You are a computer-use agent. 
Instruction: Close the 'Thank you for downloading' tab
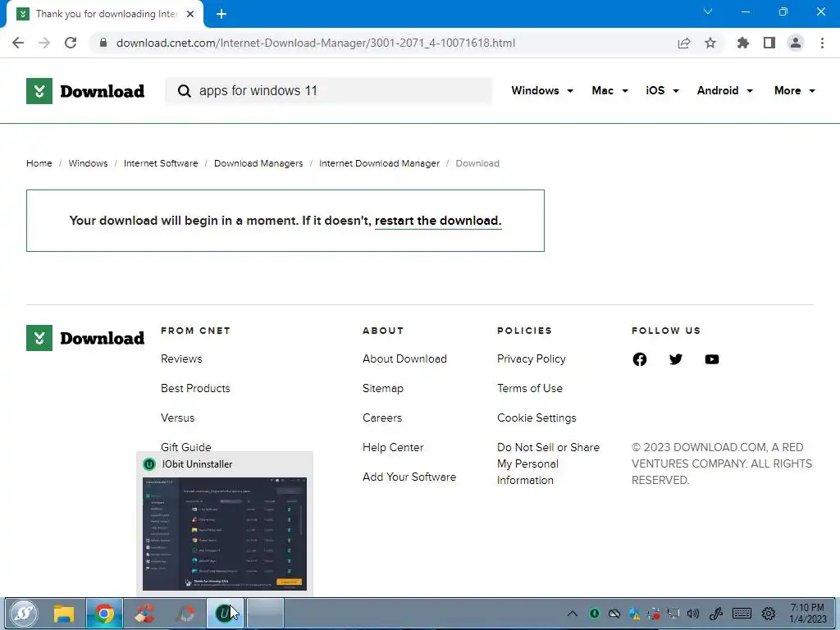[190, 14]
